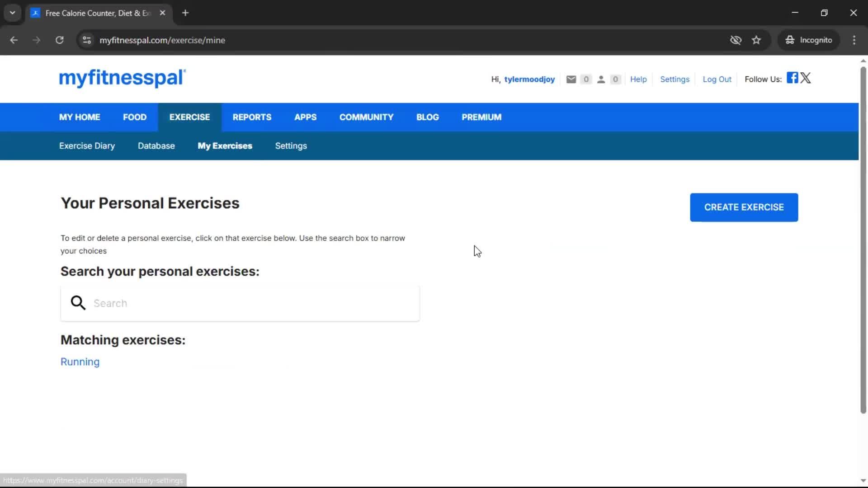Open the Chrome three-dot menu

point(854,40)
